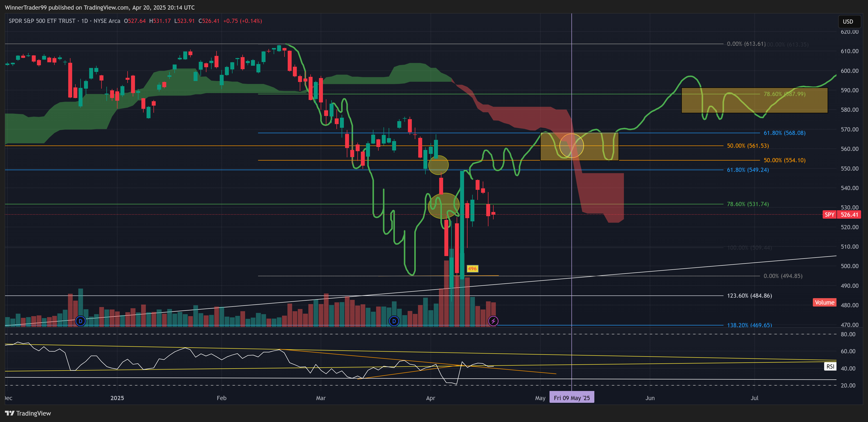
Task: Click the RSI indicator label
Action: tap(830, 366)
